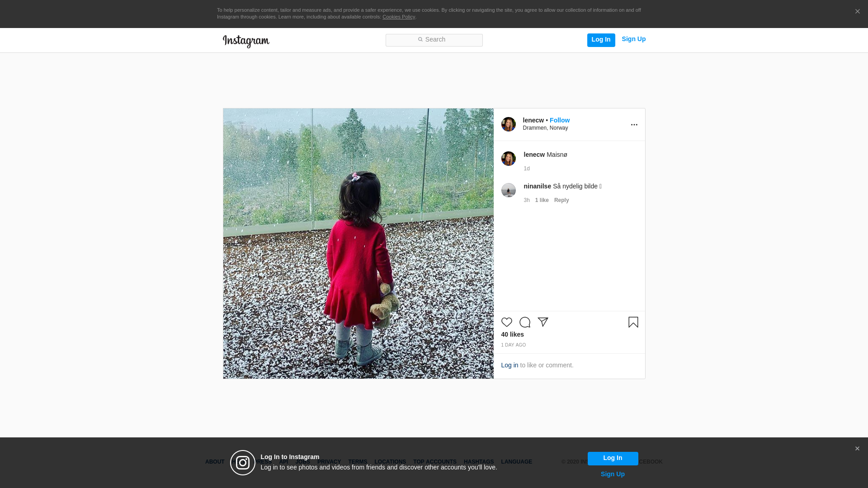
Task: Click the comment speech bubble icon
Action: 524,322
